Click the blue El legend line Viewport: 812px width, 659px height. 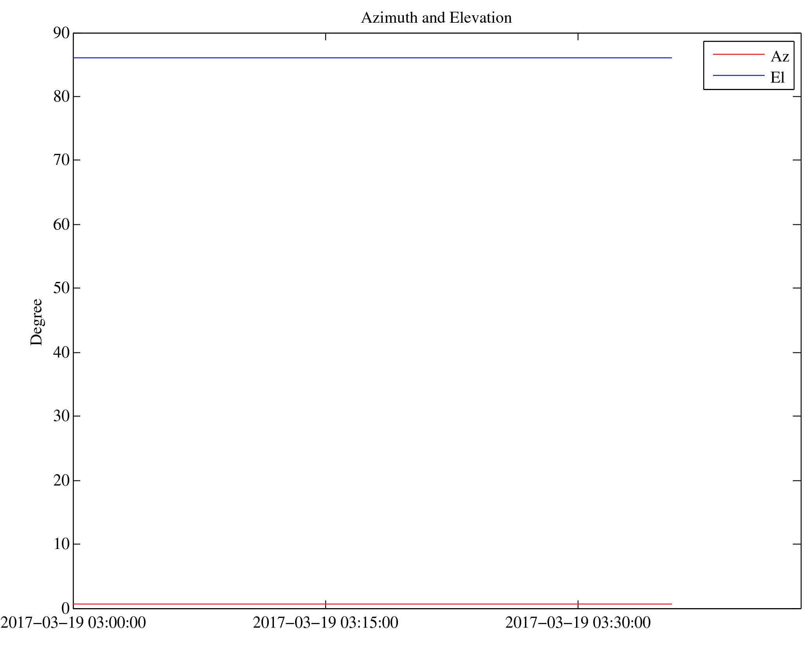(738, 75)
